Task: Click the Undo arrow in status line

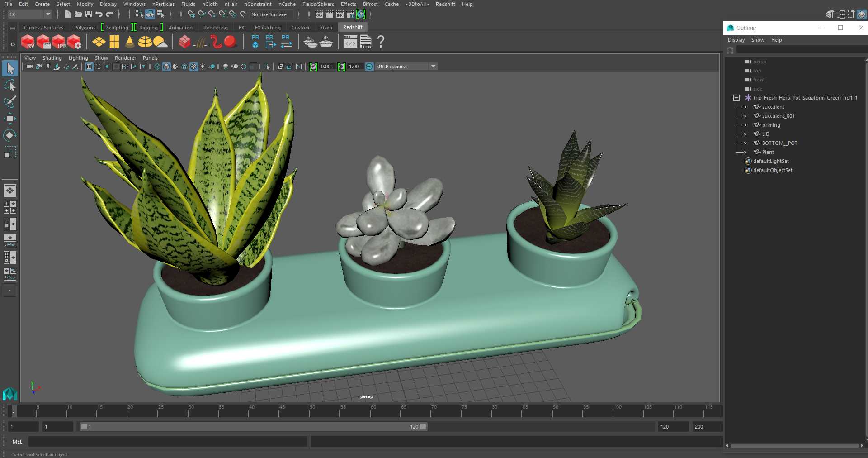Action: pyautogui.click(x=99, y=14)
